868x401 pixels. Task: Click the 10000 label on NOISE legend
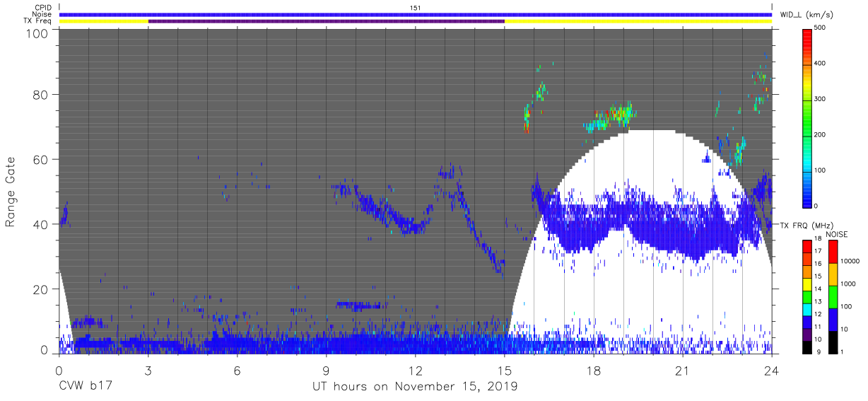point(849,261)
